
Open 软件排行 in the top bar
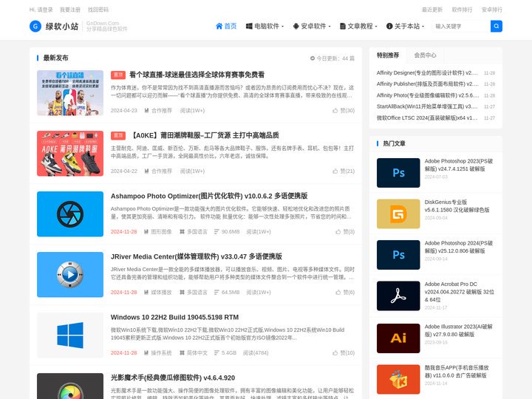462,10
